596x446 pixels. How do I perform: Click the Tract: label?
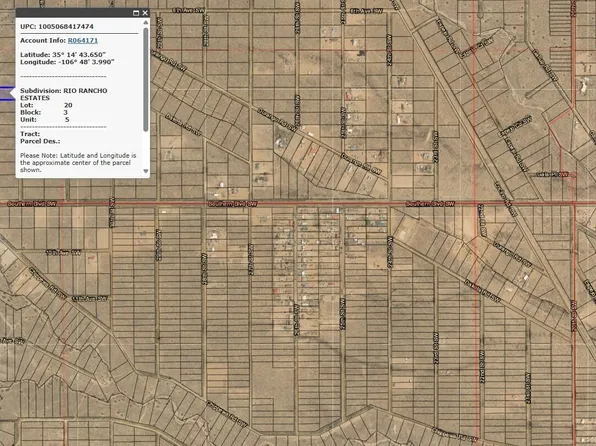(30, 134)
